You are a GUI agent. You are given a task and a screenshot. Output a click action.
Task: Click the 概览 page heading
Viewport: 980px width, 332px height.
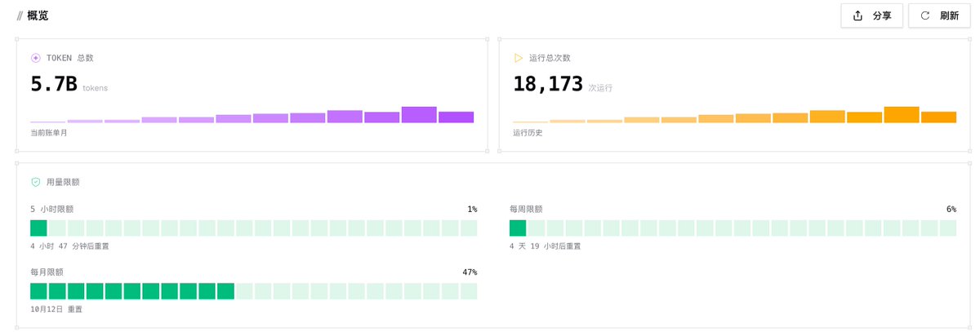click(x=38, y=15)
